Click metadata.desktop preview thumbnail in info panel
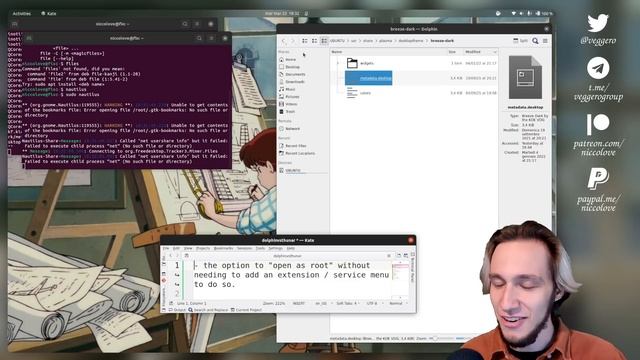Screen dimensions: 640x360 (525, 78)
